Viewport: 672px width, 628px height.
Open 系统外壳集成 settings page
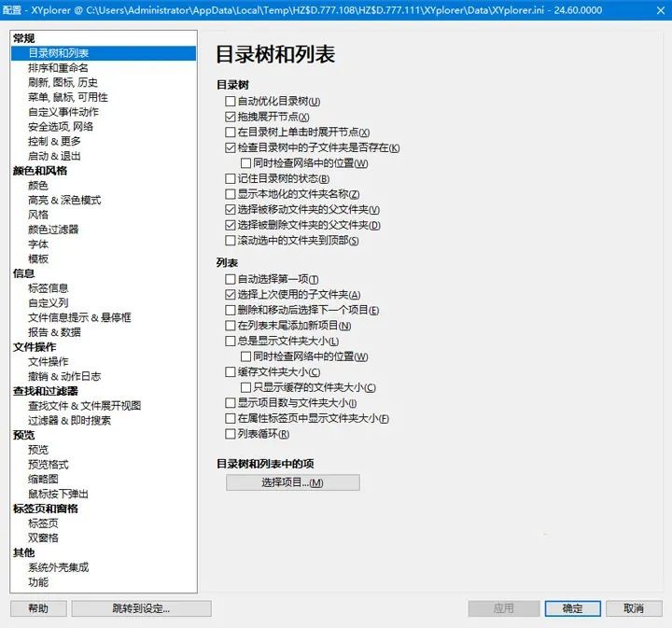pyautogui.click(x=58, y=567)
